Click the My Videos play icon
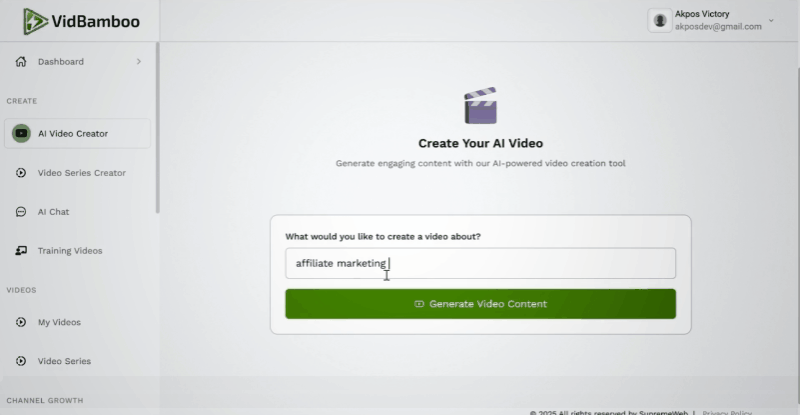Screen dimensions: 800x415 (21, 322)
